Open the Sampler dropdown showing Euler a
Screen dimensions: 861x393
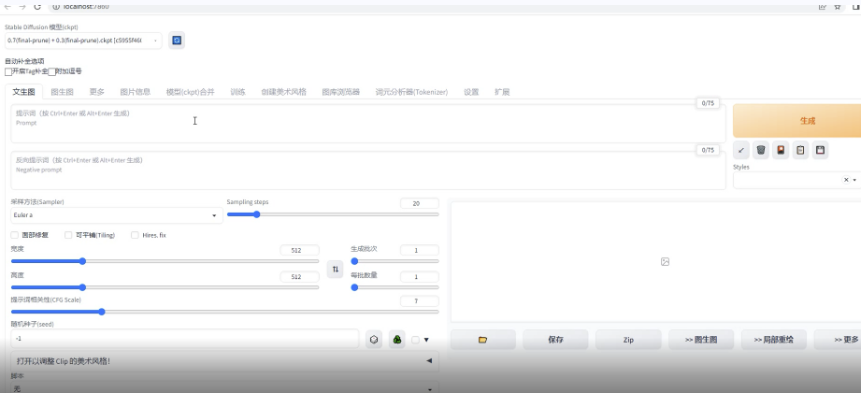click(x=116, y=215)
